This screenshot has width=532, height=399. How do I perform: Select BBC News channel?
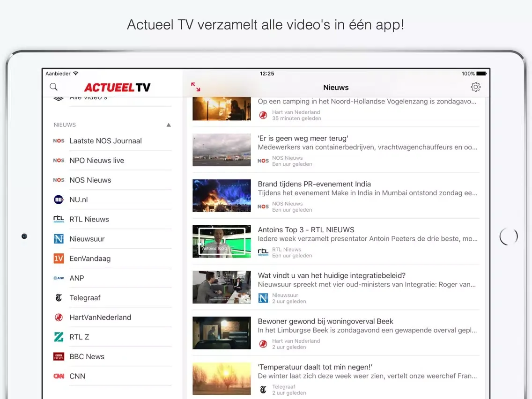[87, 356]
